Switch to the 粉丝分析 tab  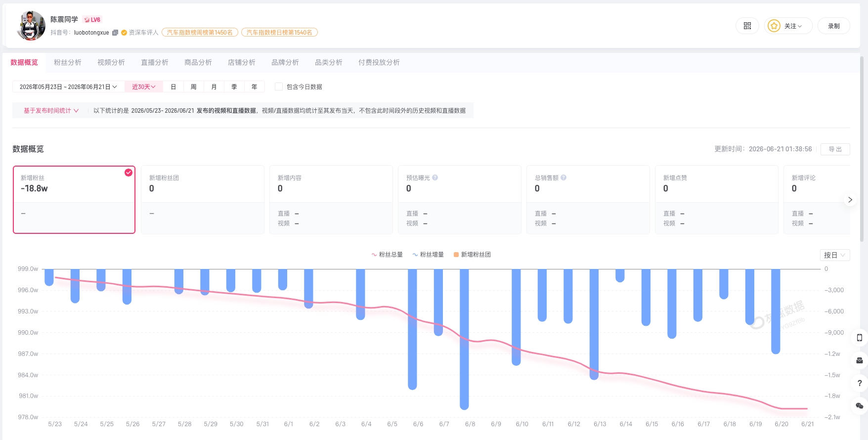click(x=68, y=62)
